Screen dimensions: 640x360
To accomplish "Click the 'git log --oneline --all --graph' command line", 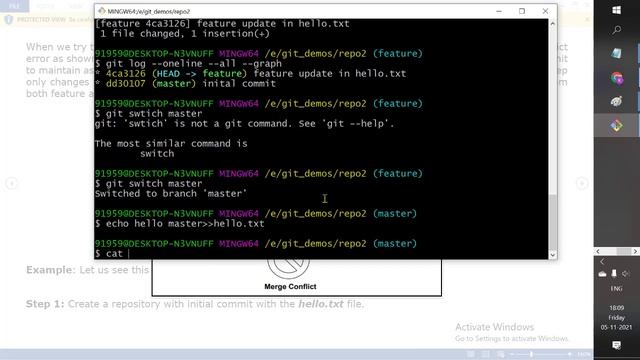I will tap(188, 64).
